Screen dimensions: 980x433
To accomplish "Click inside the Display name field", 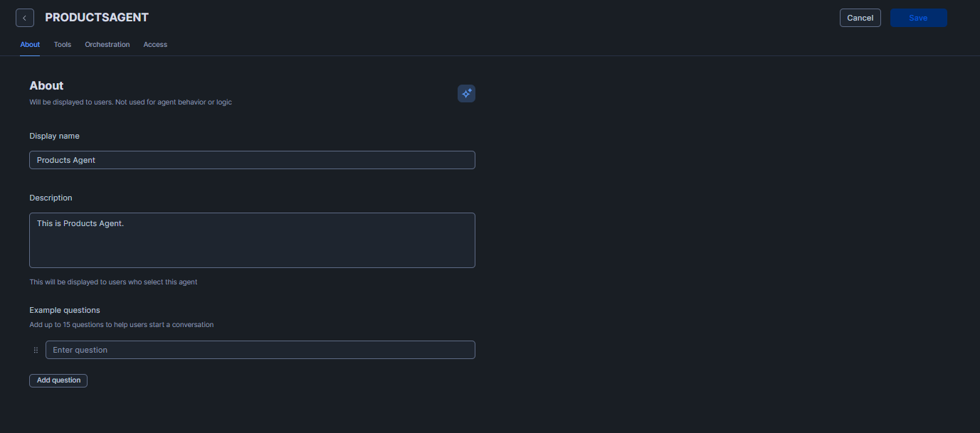I will pyautogui.click(x=252, y=159).
